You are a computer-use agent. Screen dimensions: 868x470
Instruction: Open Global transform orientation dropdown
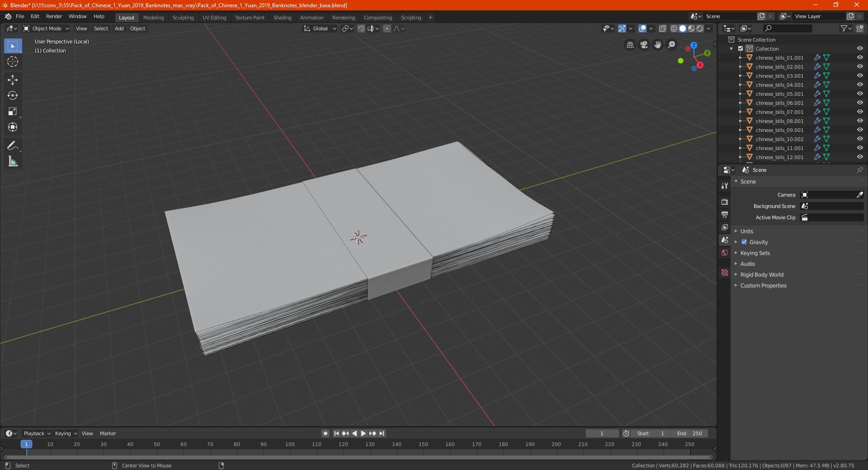(320, 28)
